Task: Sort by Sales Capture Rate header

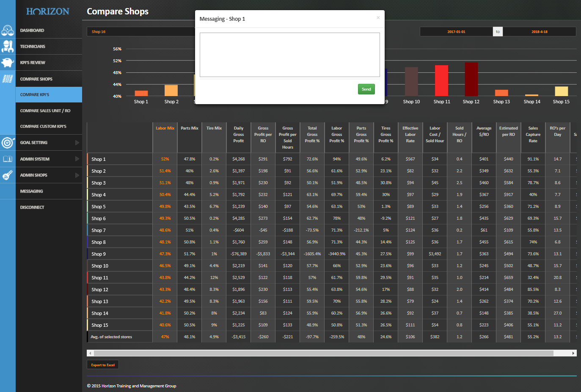Action: (x=533, y=135)
